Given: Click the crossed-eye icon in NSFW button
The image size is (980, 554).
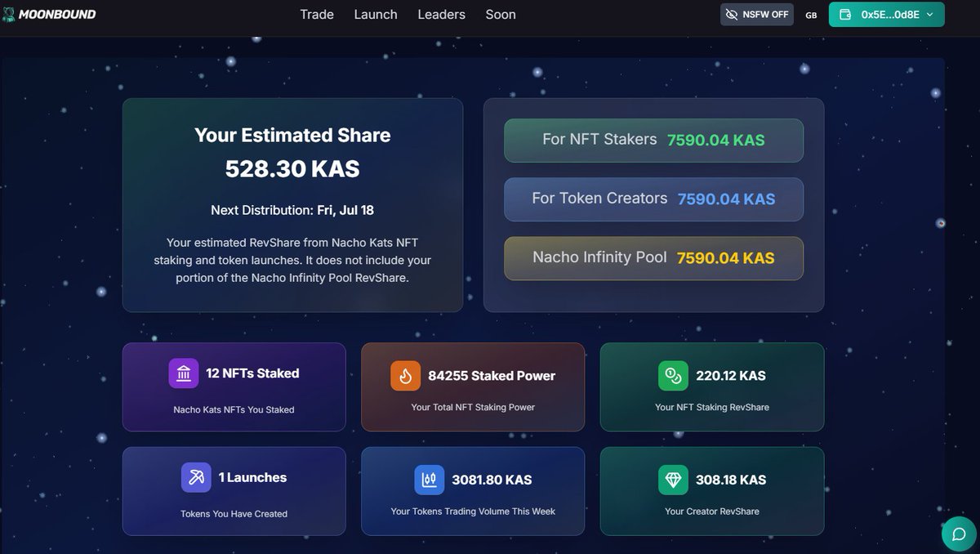Looking at the screenshot, I should tap(733, 15).
